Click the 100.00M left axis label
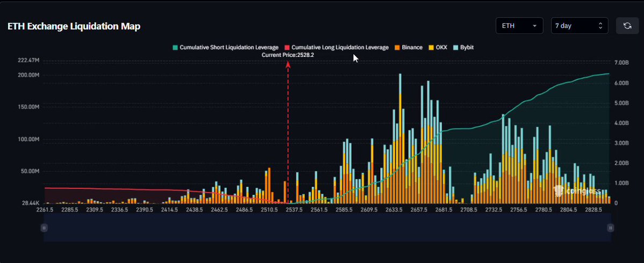644x263 pixels. pyautogui.click(x=29, y=139)
